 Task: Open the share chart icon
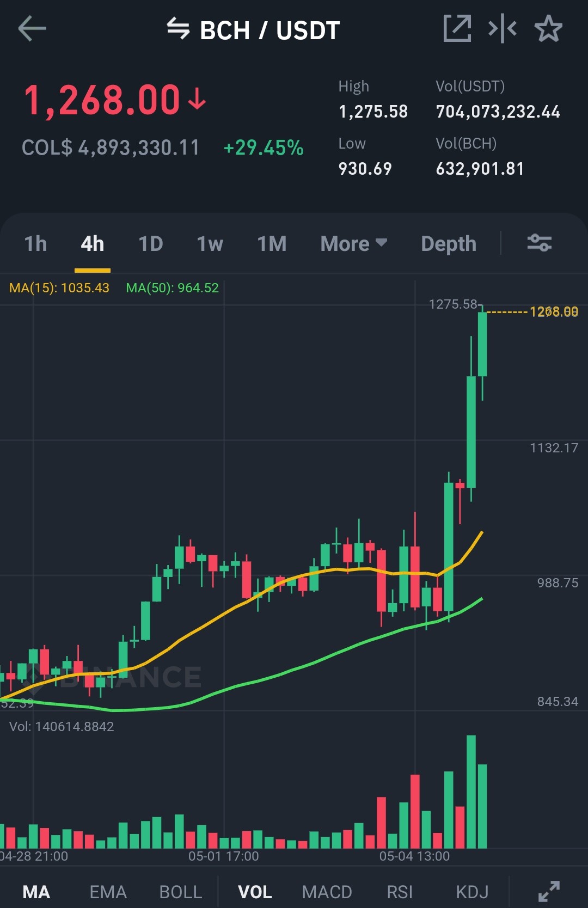click(457, 29)
